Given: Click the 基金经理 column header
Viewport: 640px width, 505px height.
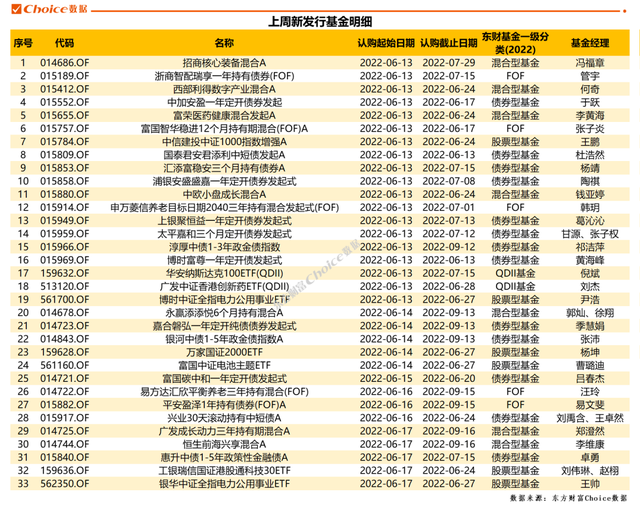Looking at the screenshot, I should [x=589, y=44].
